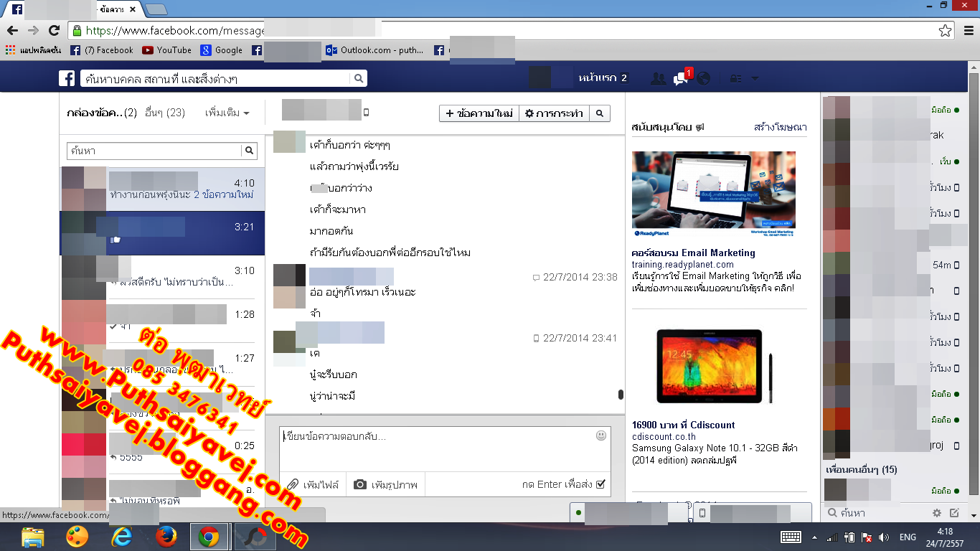
Task: Open the messages icon with red badge
Action: (681, 78)
